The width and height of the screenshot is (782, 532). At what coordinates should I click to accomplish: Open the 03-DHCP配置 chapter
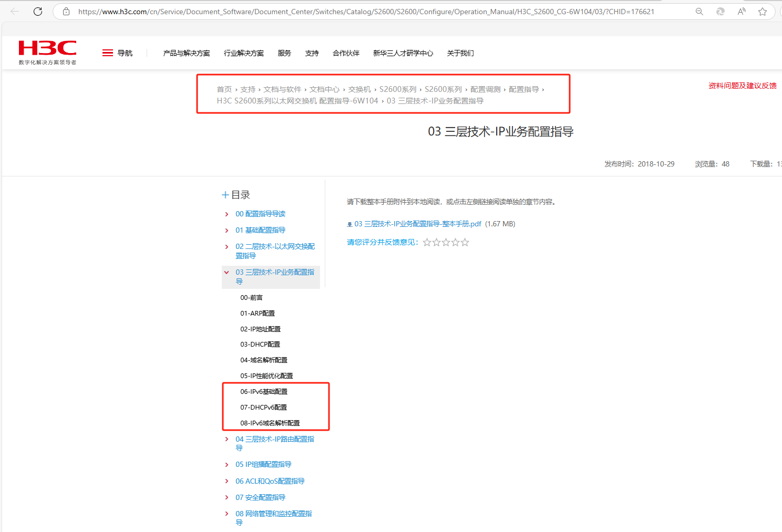coord(260,345)
